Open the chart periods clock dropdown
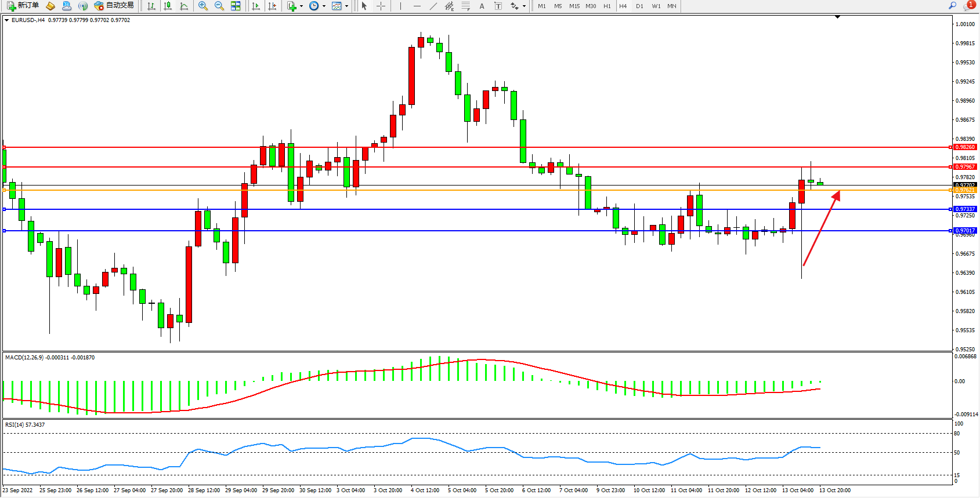980x498 pixels. click(324, 6)
